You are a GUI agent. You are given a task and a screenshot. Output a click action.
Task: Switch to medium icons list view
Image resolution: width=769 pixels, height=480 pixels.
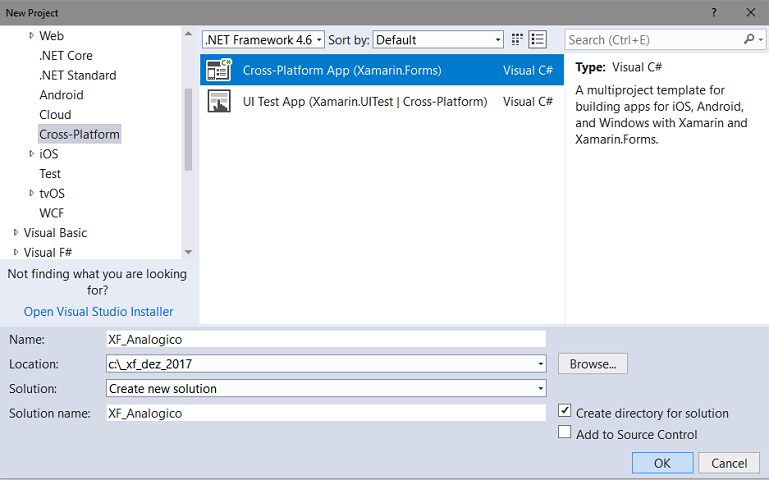(x=538, y=40)
